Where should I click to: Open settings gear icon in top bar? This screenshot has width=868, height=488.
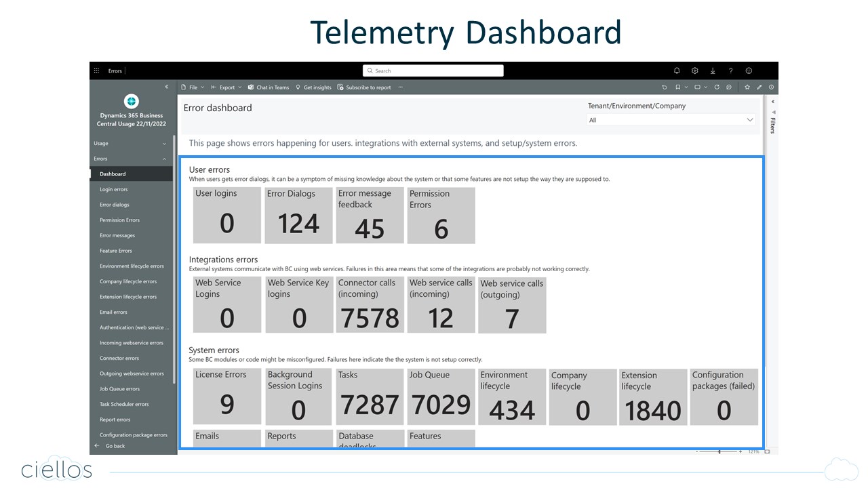[695, 70]
